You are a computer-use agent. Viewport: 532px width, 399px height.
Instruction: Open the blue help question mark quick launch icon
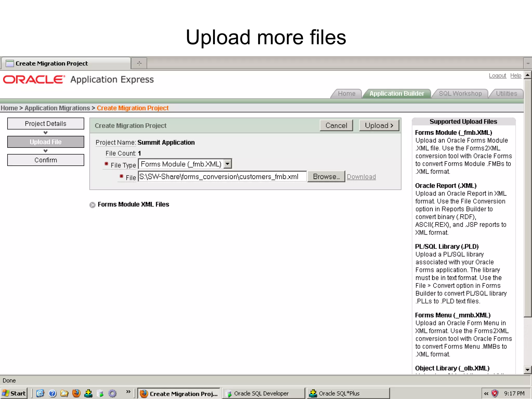click(52, 393)
